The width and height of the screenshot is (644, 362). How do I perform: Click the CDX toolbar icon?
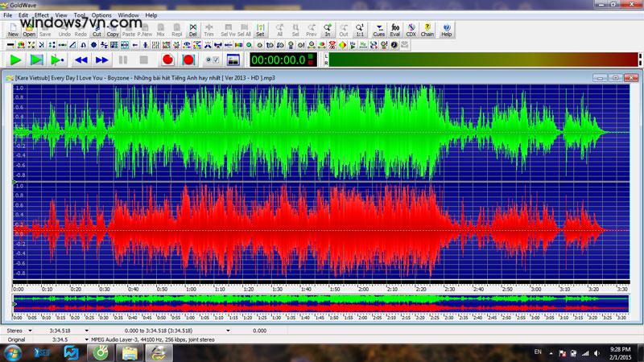411,30
